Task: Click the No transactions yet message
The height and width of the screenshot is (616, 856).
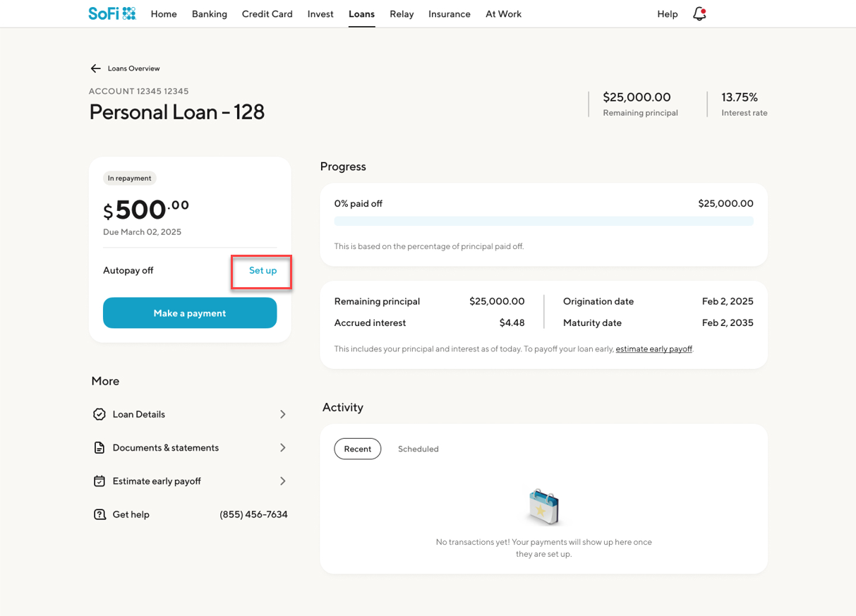Action: (543, 548)
